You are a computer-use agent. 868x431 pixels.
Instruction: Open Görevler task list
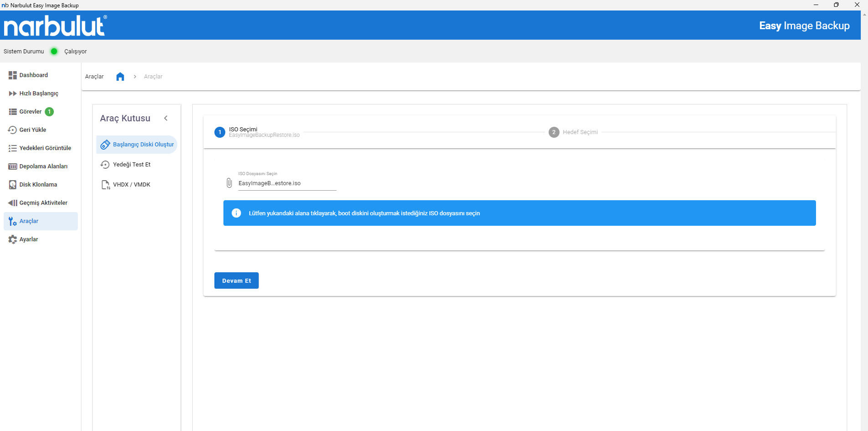pyautogui.click(x=31, y=112)
